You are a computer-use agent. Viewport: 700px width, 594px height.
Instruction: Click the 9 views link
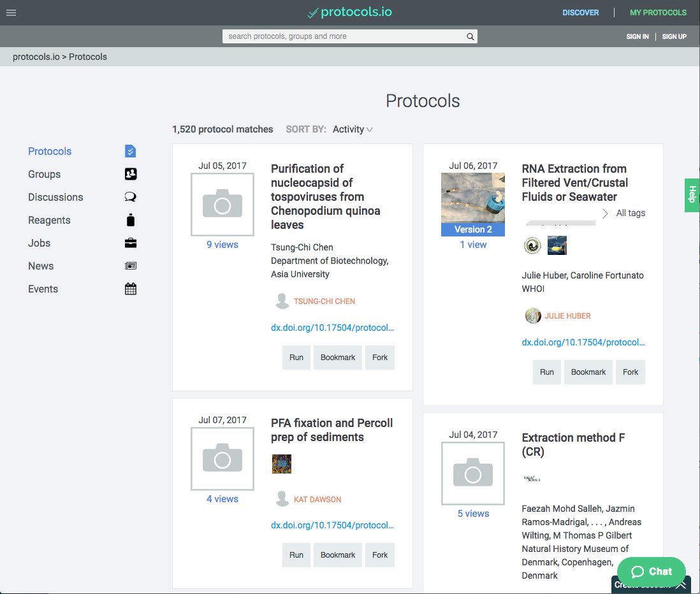(222, 245)
